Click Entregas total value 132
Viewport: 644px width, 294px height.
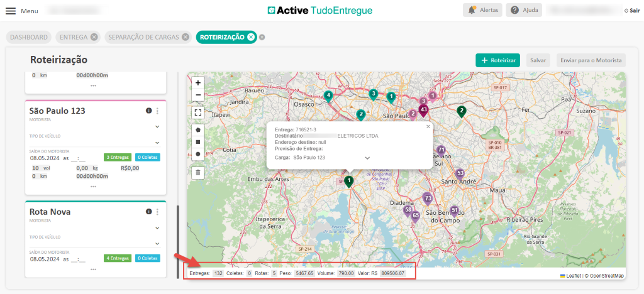click(218, 273)
